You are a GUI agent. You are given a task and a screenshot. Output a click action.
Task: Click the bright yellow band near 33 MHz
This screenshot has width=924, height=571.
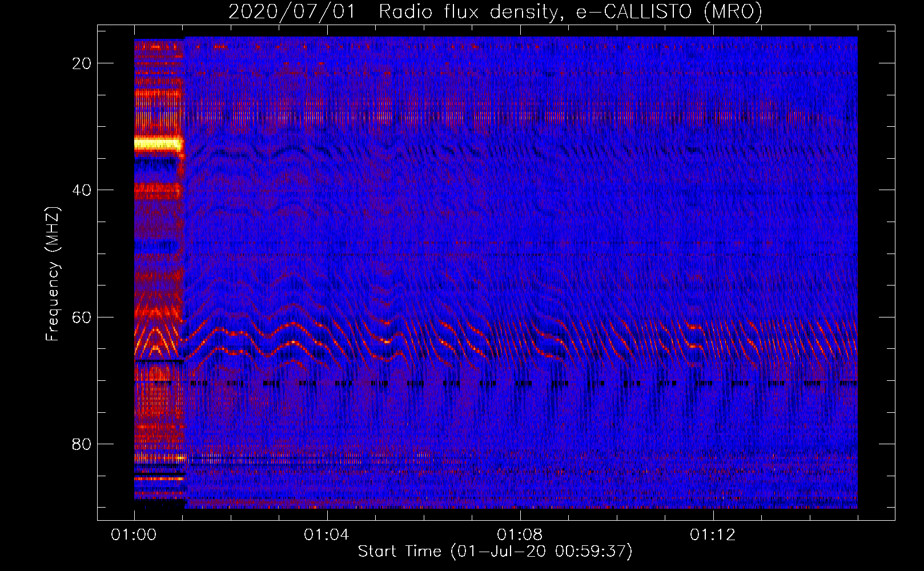pyautogui.click(x=158, y=144)
